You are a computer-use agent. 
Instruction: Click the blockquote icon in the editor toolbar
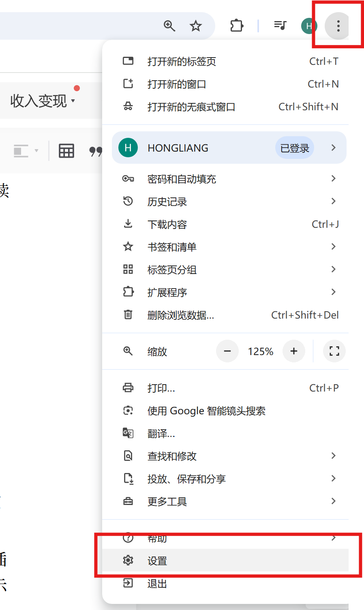coord(95,150)
